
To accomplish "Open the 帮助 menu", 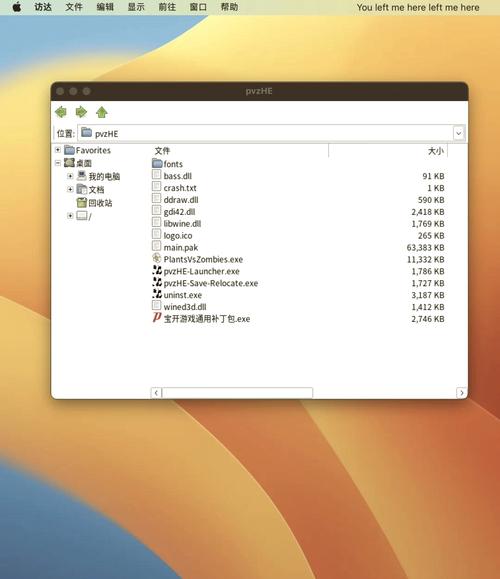I will 229,7.
